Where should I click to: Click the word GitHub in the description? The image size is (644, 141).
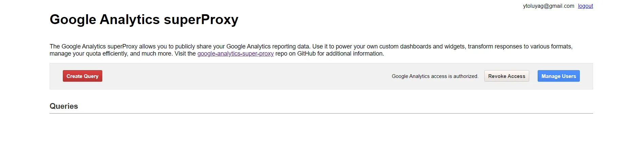[306, 54]
